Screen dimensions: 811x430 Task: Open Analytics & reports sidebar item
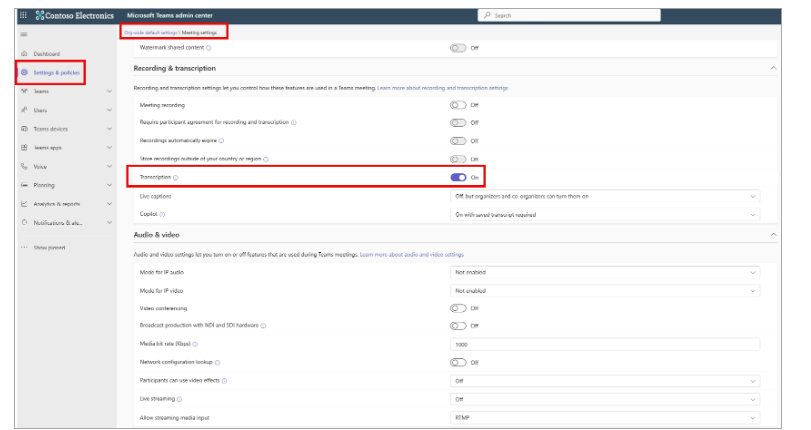pos(57,204)
